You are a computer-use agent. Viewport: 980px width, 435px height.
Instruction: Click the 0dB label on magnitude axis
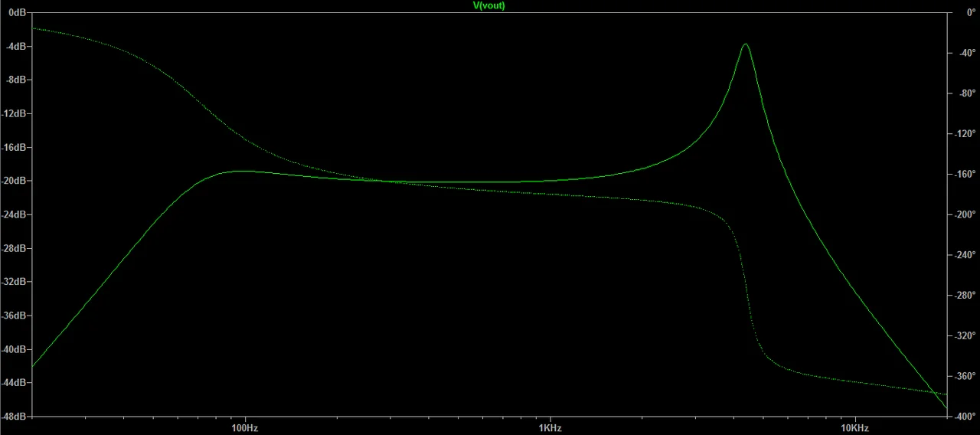(x=17, y=13)
